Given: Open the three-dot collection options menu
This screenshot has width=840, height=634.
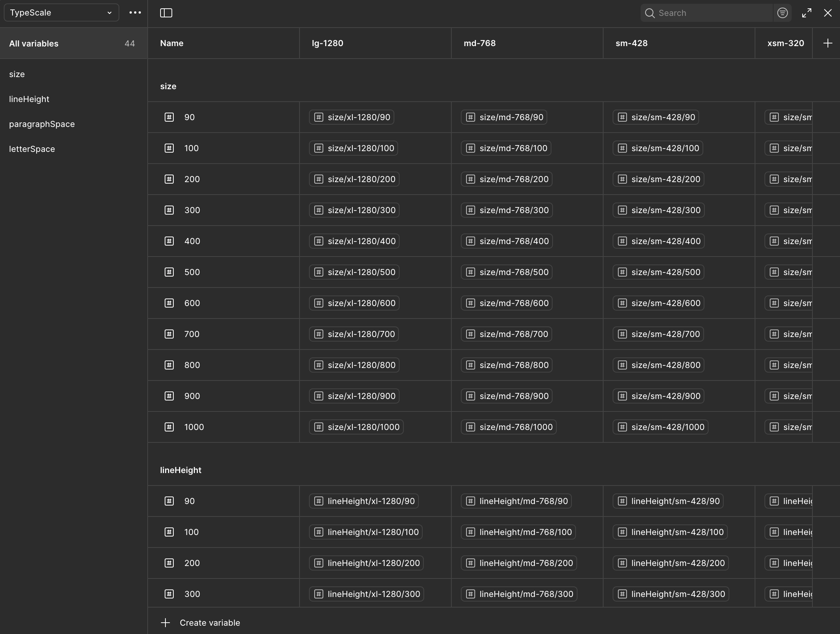Looking at the screenshot, I should point(135,12).
